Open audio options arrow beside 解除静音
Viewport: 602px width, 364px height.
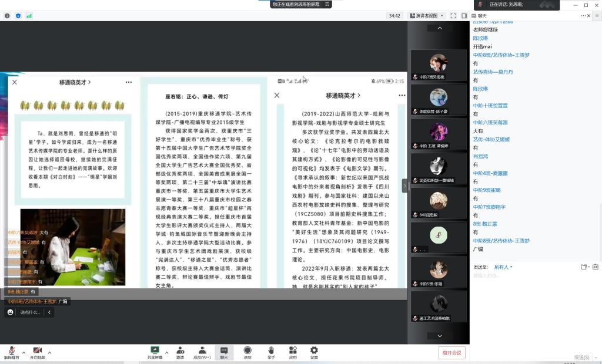[24, 352]
